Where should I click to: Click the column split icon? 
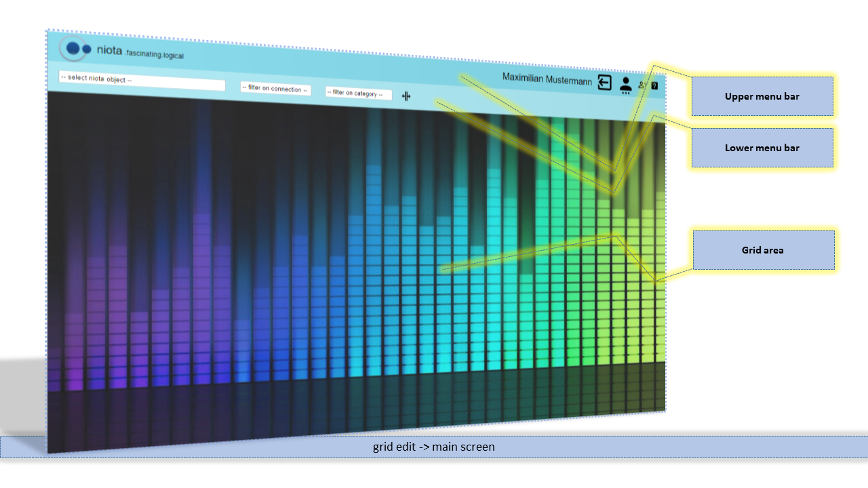[x=406, y=96]
